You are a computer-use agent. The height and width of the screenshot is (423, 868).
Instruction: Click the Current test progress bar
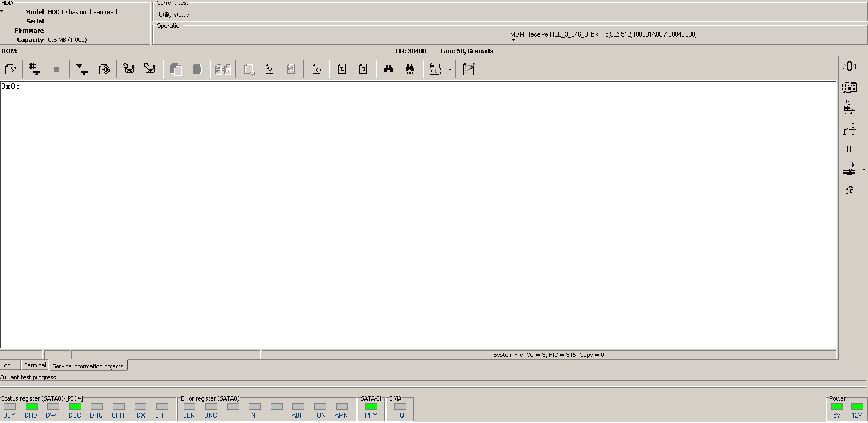tap(433, 384)
